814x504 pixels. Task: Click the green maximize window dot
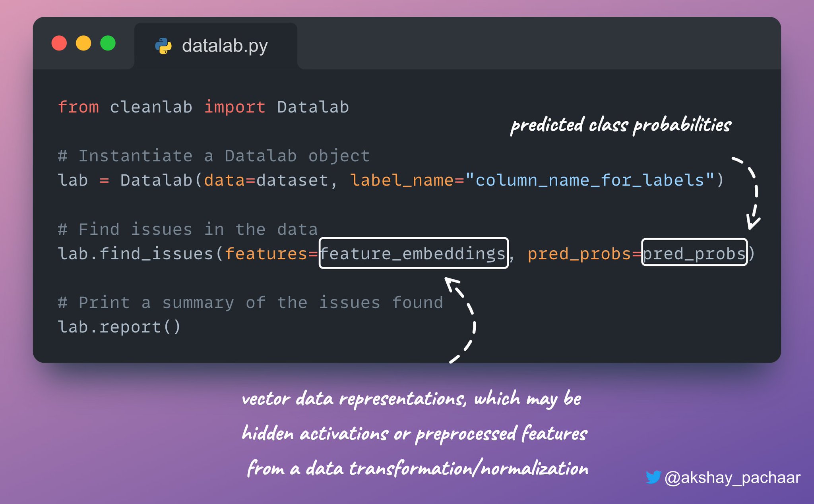[108, 43]
